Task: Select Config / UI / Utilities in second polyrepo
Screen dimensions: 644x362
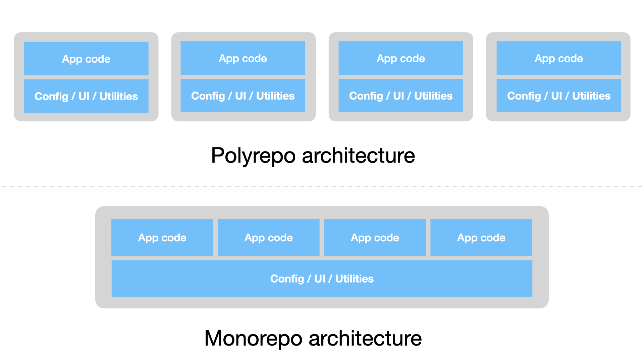Action: [x=243, y=96]
